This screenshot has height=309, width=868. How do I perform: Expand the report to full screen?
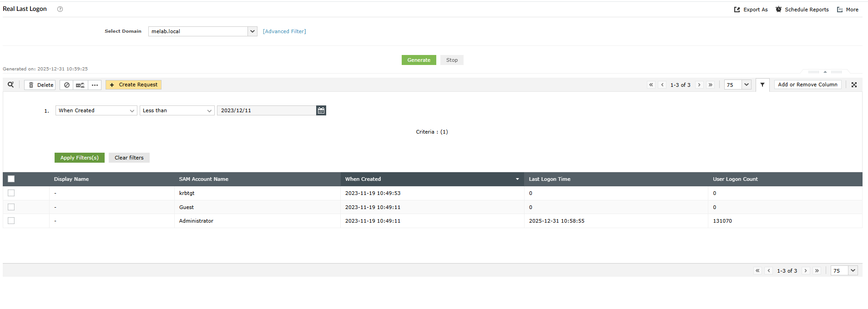click(854, 85)
